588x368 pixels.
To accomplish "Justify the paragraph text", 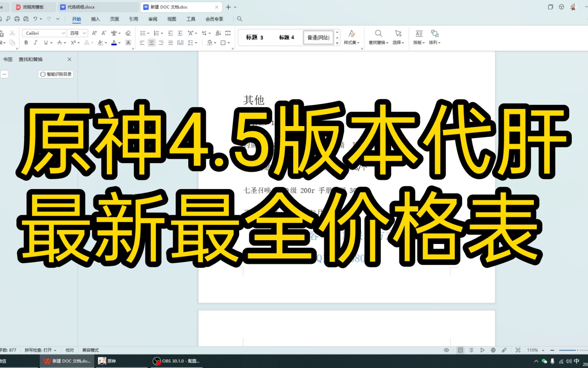I will [170, 43].
